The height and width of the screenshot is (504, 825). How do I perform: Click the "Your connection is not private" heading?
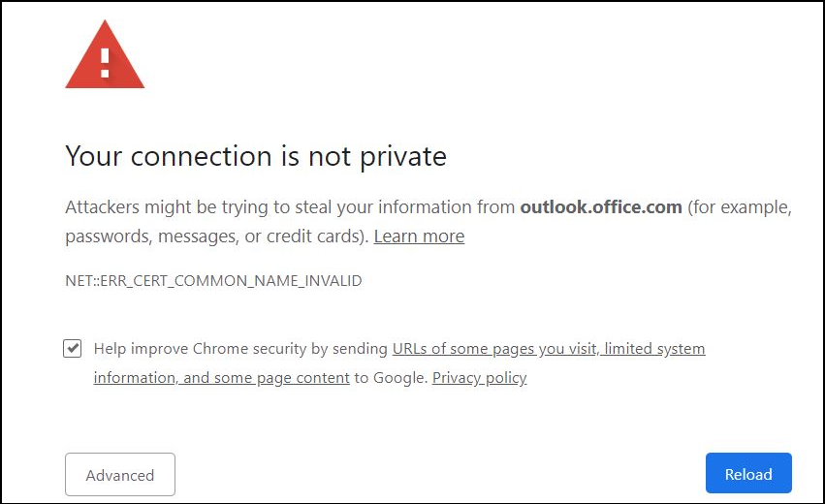[256, 156]
